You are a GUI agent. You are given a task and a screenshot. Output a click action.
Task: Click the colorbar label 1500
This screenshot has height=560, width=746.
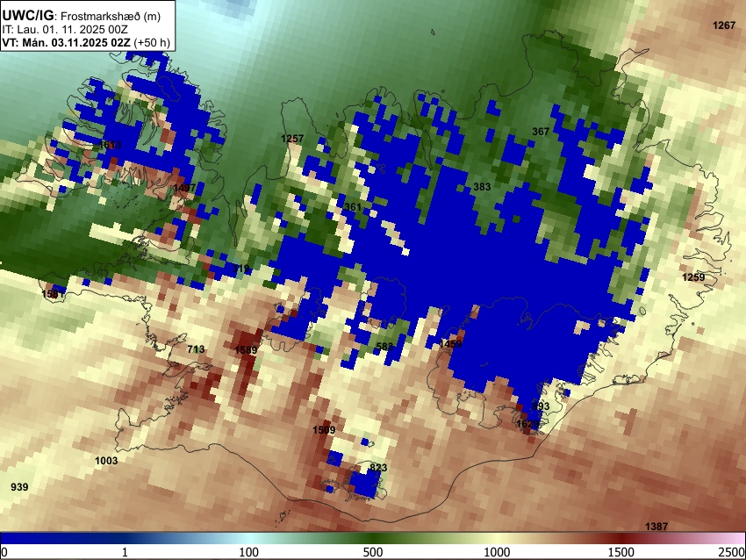tap(621, 552)
